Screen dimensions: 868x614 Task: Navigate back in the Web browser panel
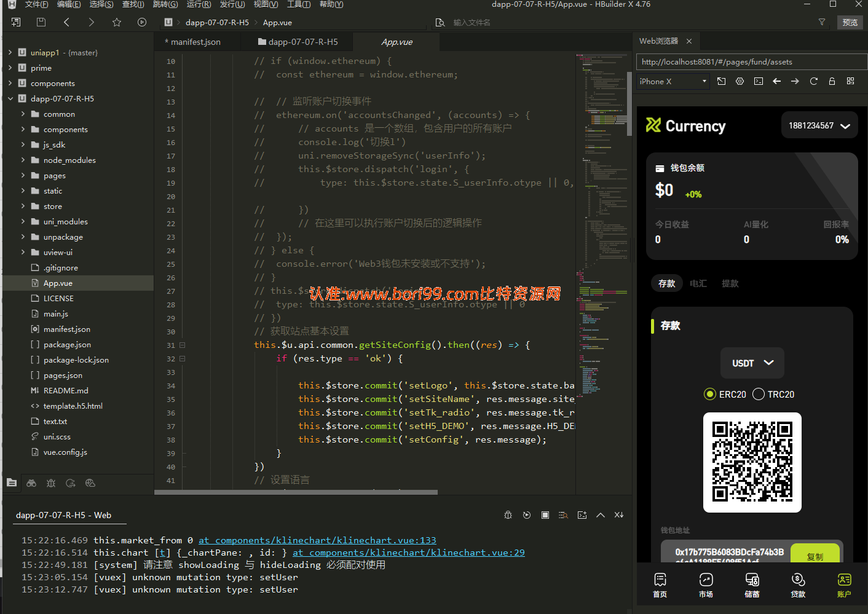pos(777,81)
